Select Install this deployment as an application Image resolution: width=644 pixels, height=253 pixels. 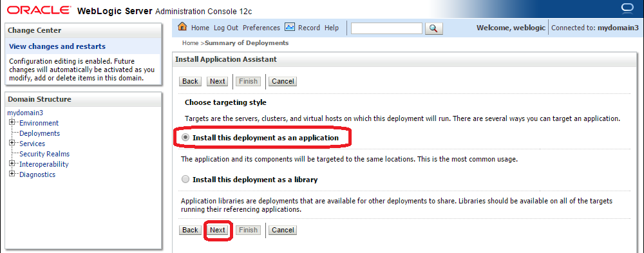(x=185, y=138)
